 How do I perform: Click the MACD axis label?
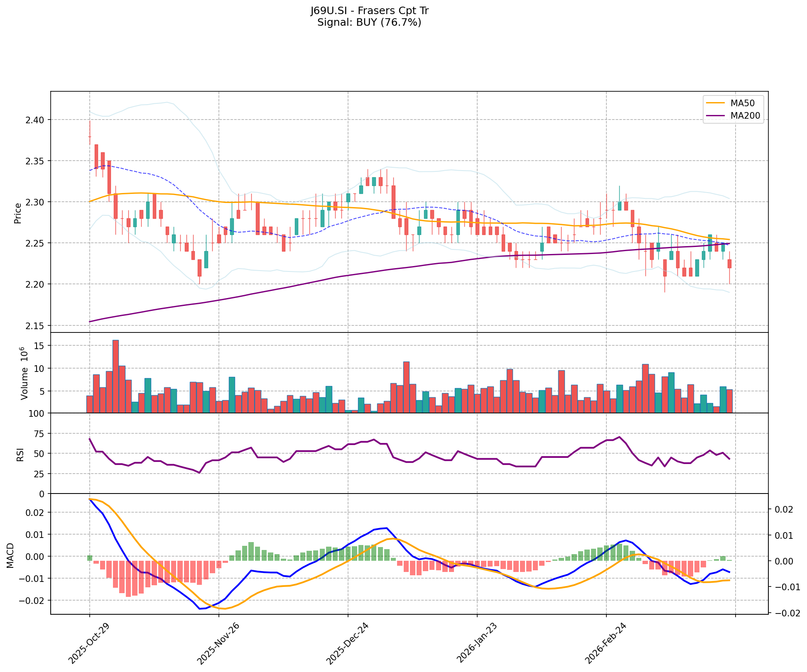point(10,555)
